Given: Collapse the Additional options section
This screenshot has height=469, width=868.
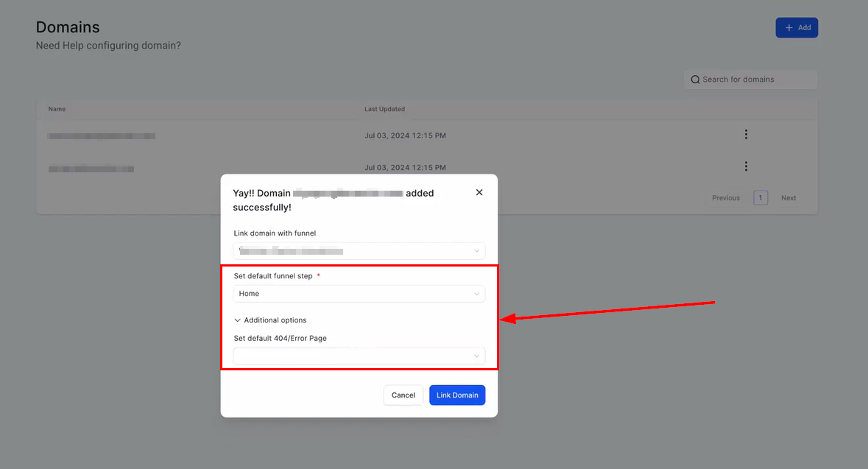Looking at the screenshot, I should (270, 320).
